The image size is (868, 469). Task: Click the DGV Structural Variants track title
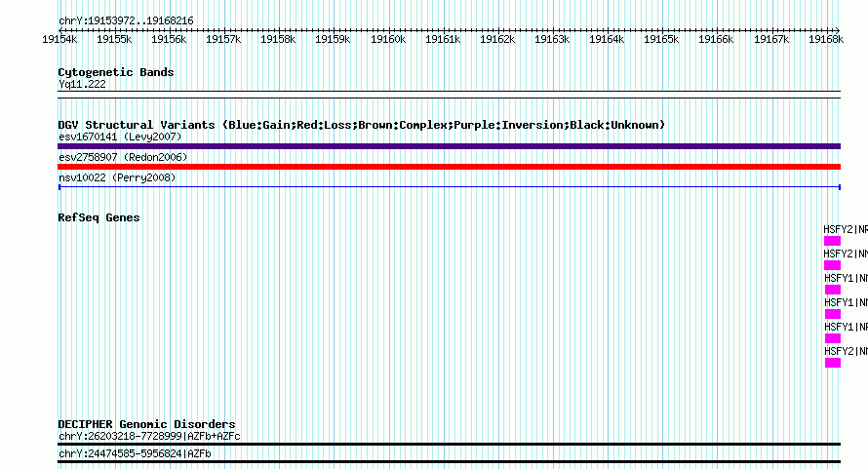[x=361, y=125]
